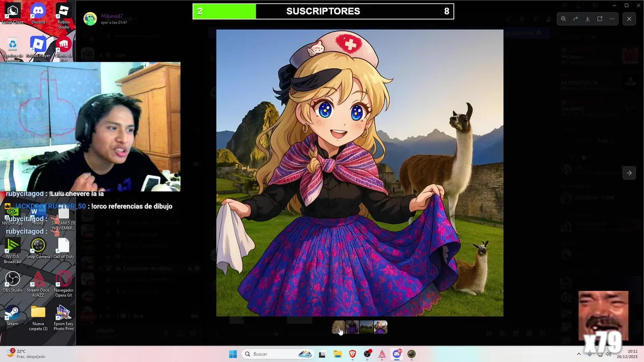Viewport: 644px width, 362px height.
Task: Open the Discord desktop shortcut
Action: point(38,14)
